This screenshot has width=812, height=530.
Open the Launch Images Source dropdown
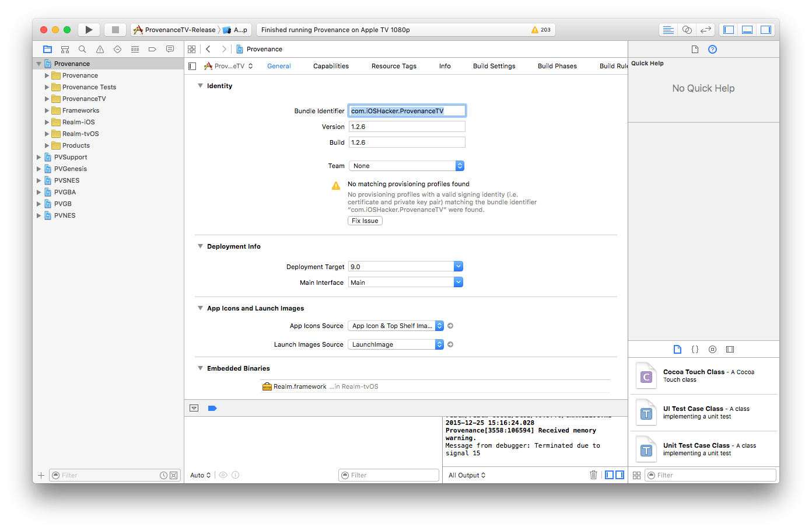(396, 344)
